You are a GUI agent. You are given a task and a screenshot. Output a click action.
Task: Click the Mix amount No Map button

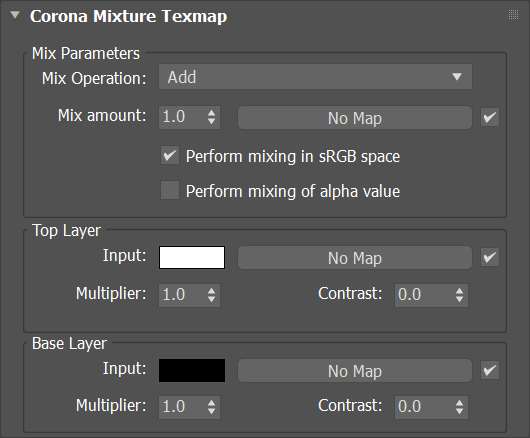coord(355,118)
